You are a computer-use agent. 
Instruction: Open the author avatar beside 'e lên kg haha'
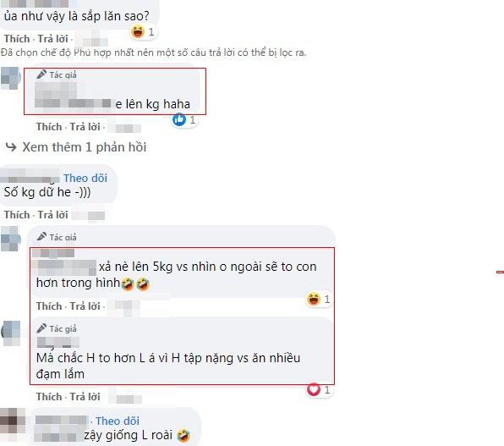(x=11, y=78)
